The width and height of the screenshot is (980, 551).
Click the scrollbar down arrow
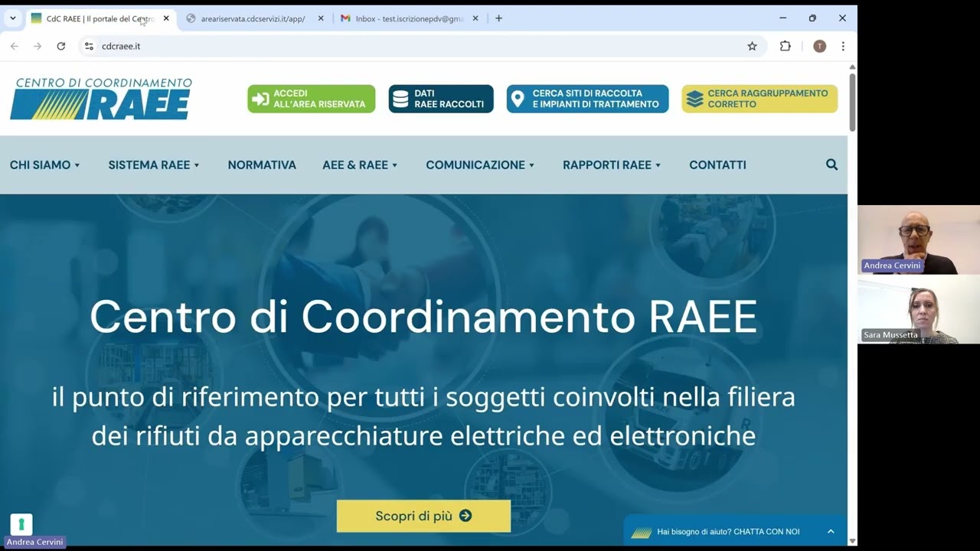click(852, 541)
